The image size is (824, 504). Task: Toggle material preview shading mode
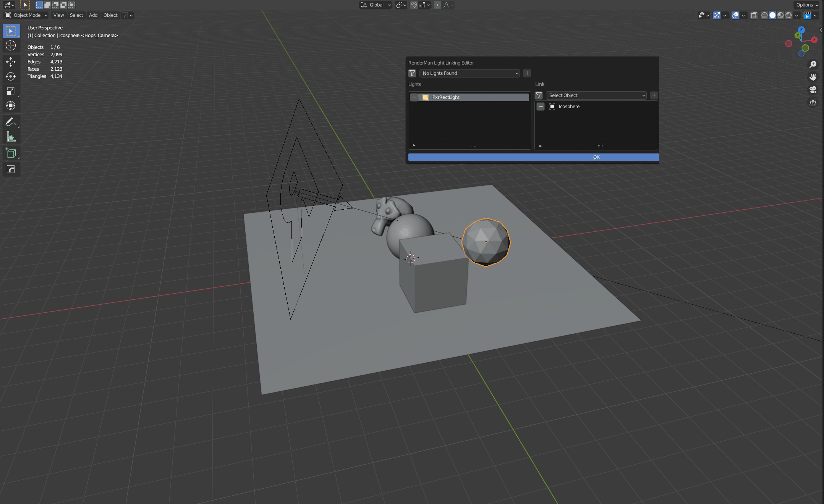coord(780,15)
